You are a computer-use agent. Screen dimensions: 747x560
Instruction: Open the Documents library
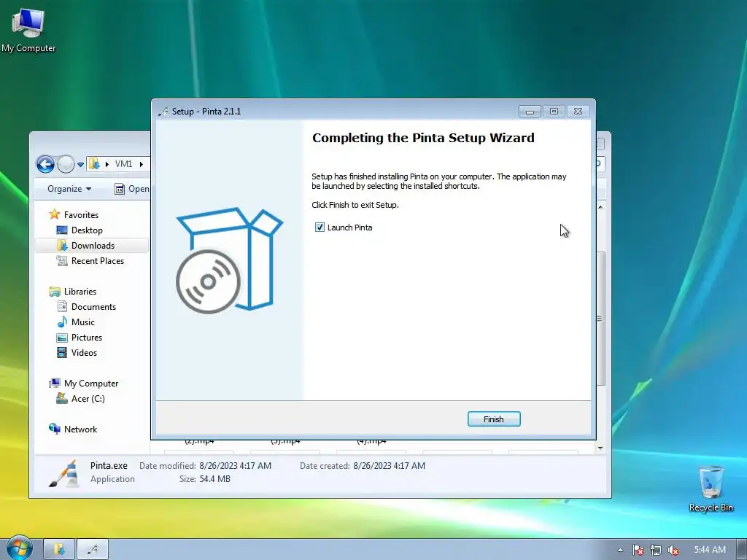(93, 307)
